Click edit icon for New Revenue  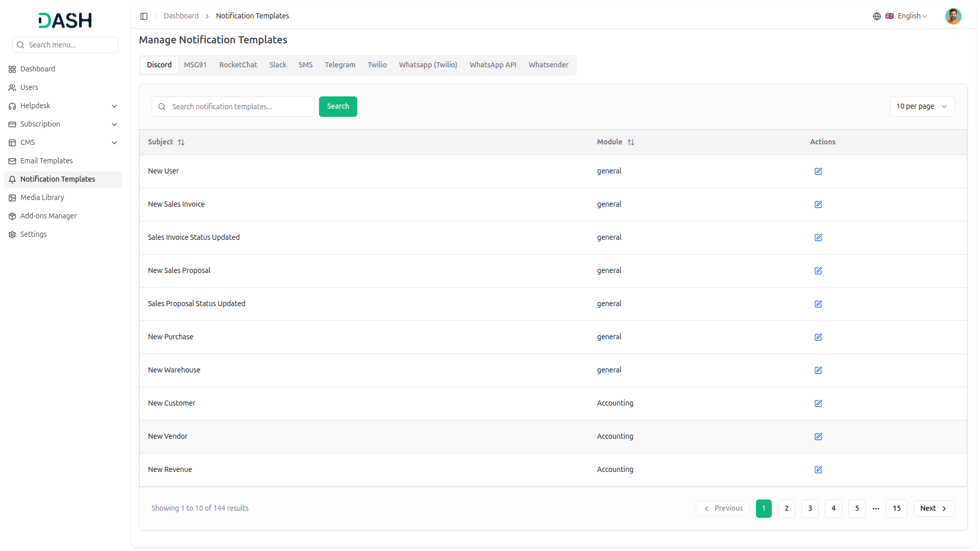818,470
